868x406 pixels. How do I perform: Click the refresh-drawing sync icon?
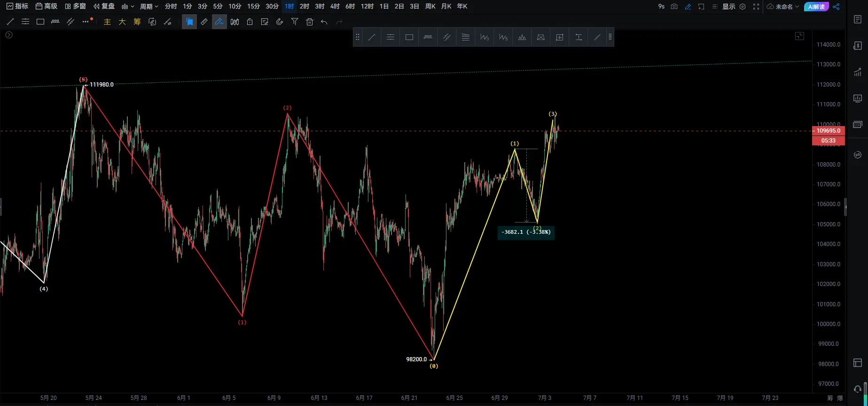tap(152, 22)
